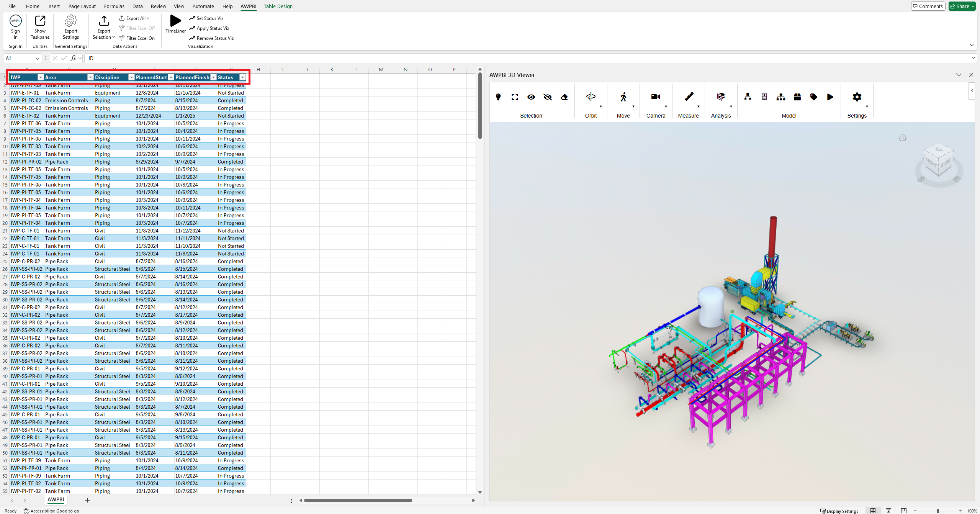Switch to the Formulas ribbon tab

pyautogui.click(x=114, y=6)
